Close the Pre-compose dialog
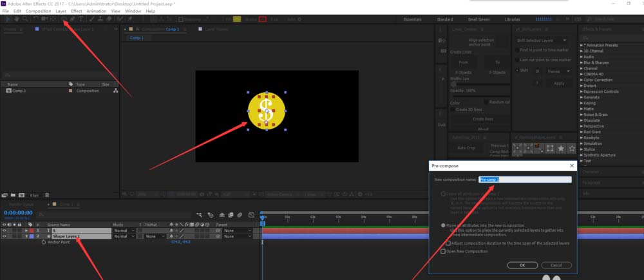Image resolution: width=644 pixels, height=280 pixels. point(571,166)
